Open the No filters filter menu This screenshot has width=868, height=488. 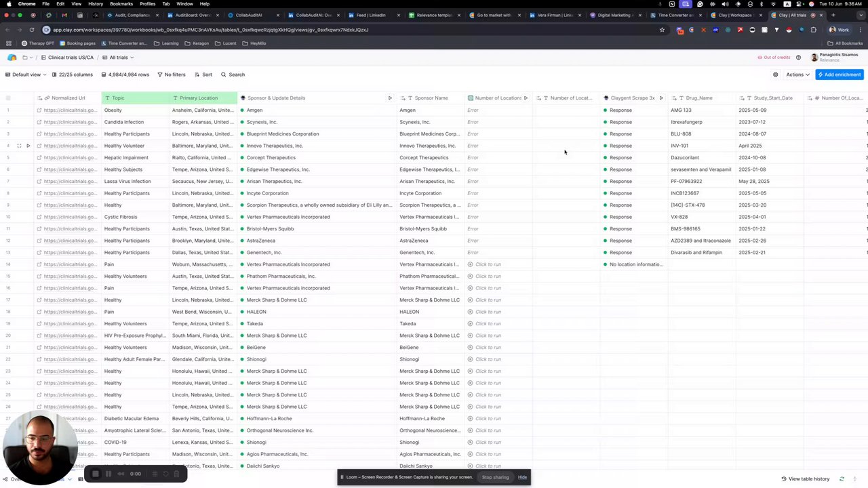171,75
